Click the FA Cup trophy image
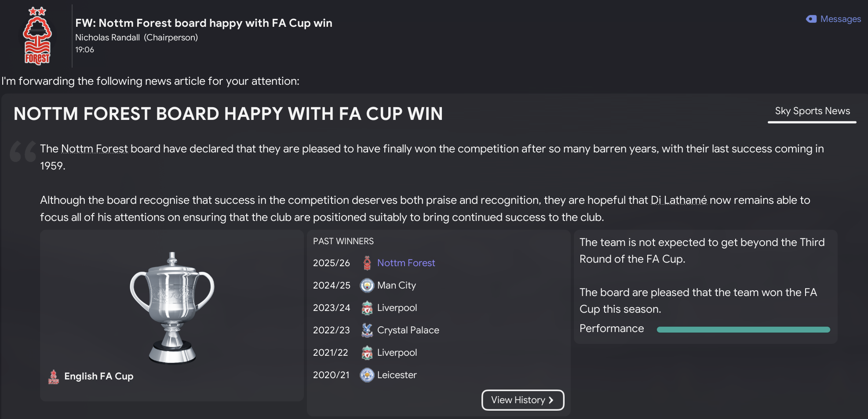Viewport: 868px width, 419px height. pyautogui.click(x=172, y=307)
